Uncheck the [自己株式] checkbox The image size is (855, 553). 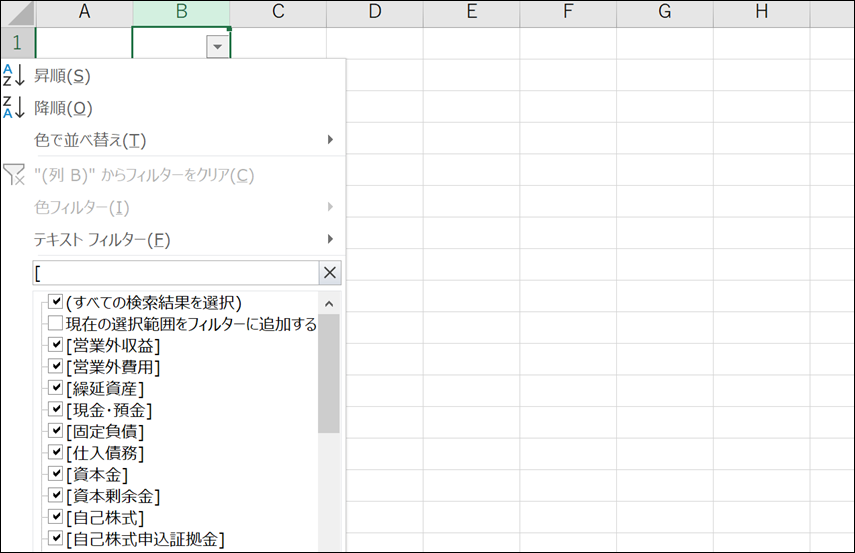(56, 517)
